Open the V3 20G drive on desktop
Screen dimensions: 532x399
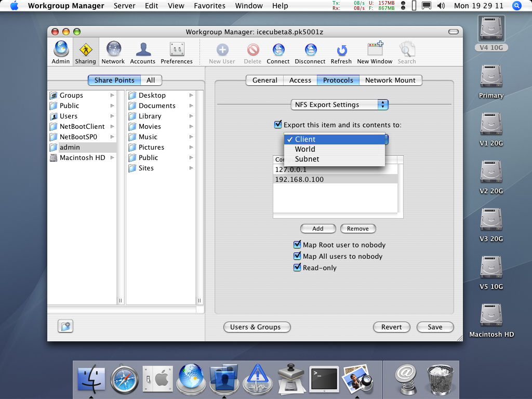(x=491, y=225)
